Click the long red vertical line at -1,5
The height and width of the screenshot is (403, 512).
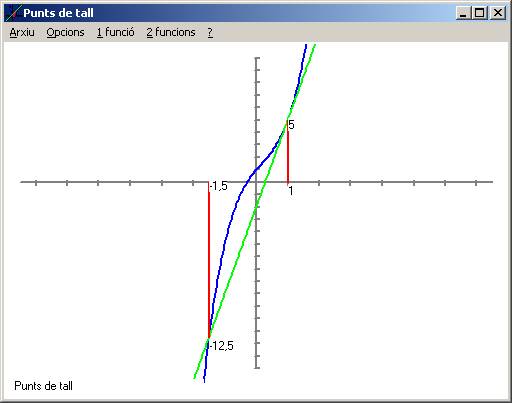209,260
